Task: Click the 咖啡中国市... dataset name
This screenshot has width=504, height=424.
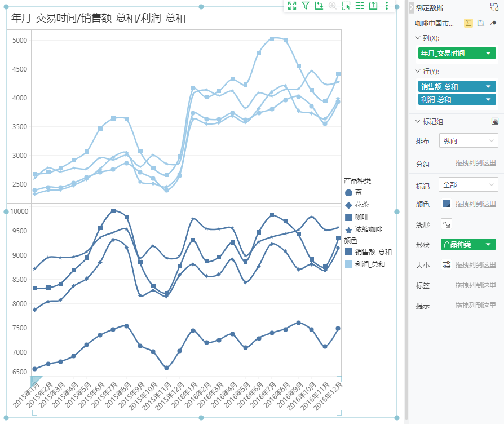Action: [434, 24]
